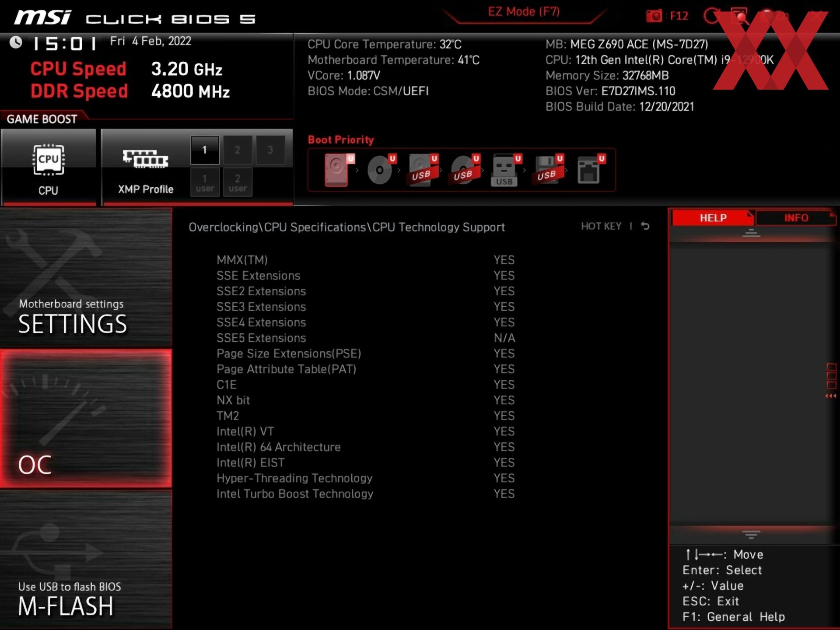
Task: Select the USB hard disk boot device icon
Action: (x=423, y=170)
